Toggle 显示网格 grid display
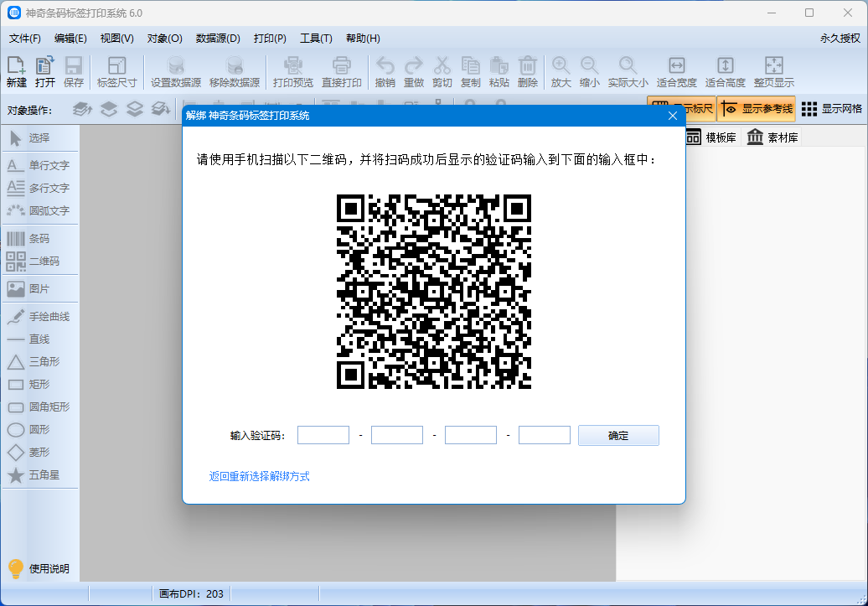 (831, 109)
